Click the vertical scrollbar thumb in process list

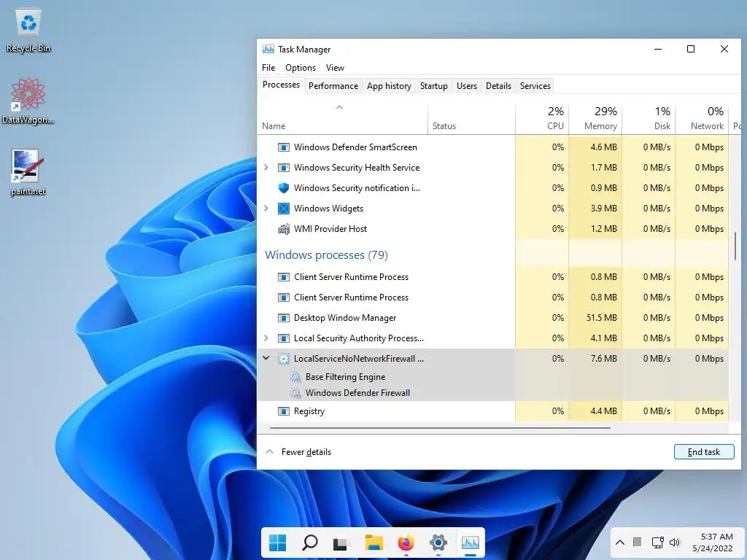coord(735,246)
